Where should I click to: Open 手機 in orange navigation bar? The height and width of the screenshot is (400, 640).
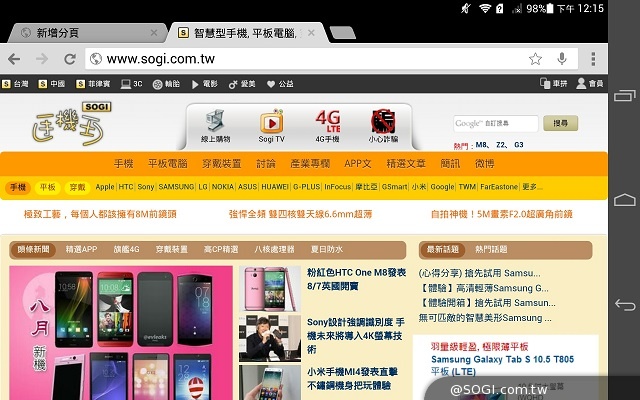pos(124,164)
